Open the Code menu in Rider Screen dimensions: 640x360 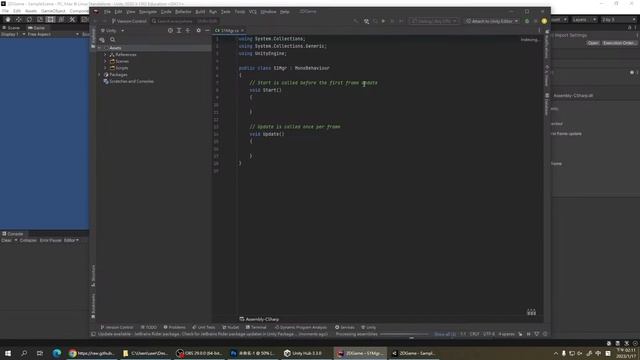click(x=166, y=12)
